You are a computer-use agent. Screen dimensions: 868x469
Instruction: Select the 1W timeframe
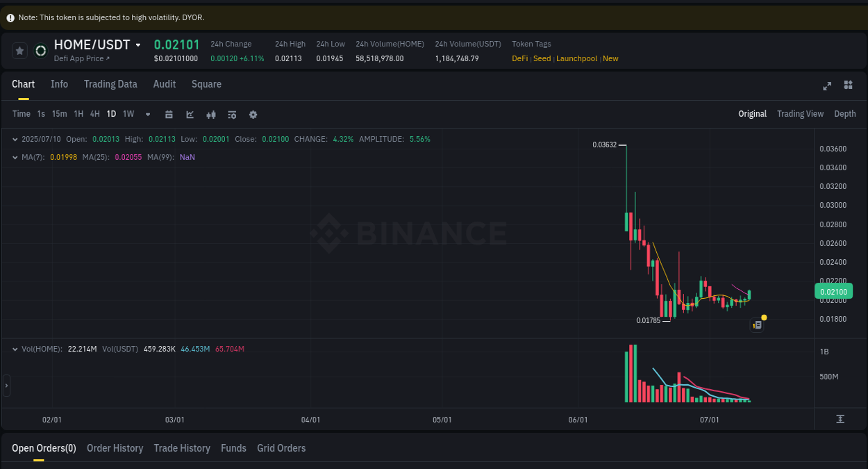[128, 113]
